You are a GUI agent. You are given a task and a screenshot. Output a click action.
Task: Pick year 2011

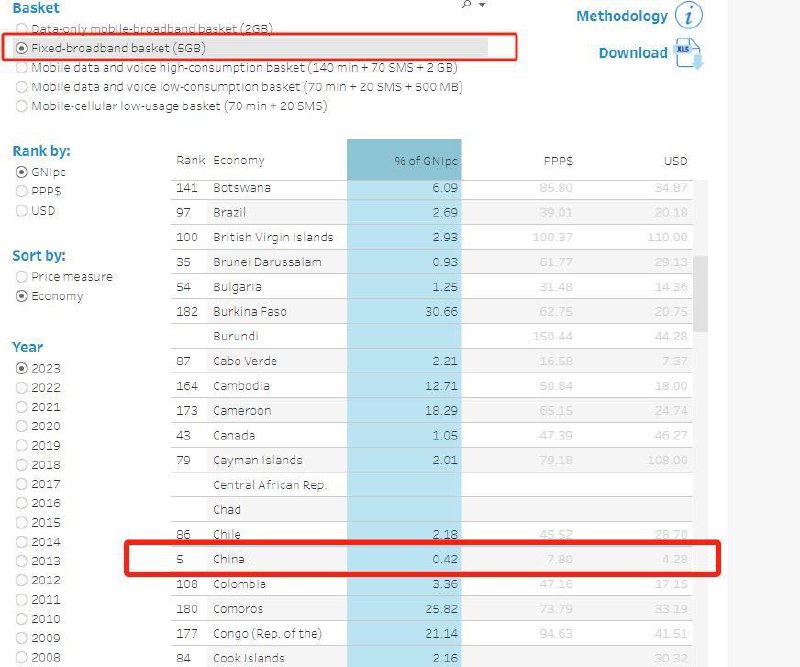pos(38,599)
